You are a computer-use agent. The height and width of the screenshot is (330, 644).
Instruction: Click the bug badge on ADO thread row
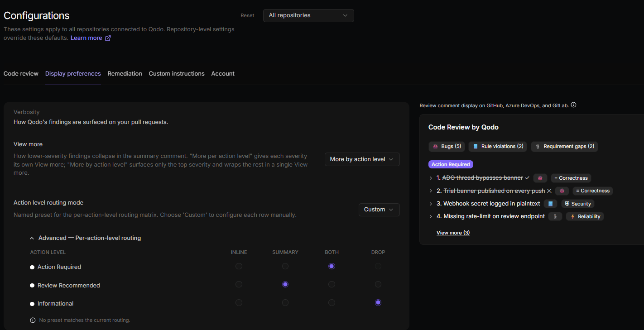pyautogui.click(x=540, y=178)
